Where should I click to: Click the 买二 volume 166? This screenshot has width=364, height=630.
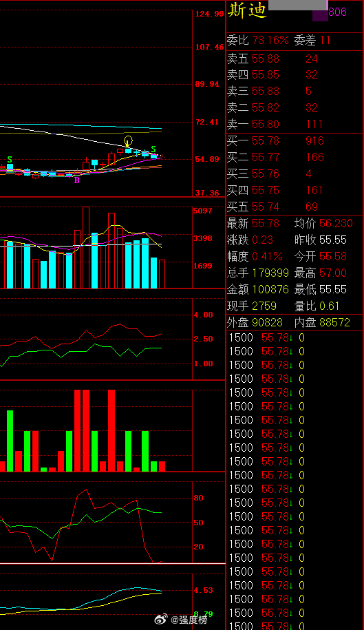[x=314, y=157]
